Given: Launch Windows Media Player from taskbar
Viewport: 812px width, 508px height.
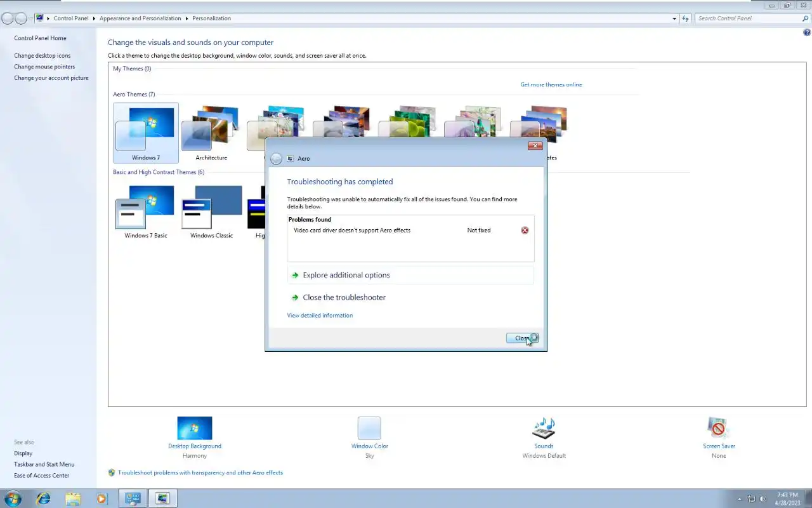Looking at the screenshot, I should pos(101,498).
